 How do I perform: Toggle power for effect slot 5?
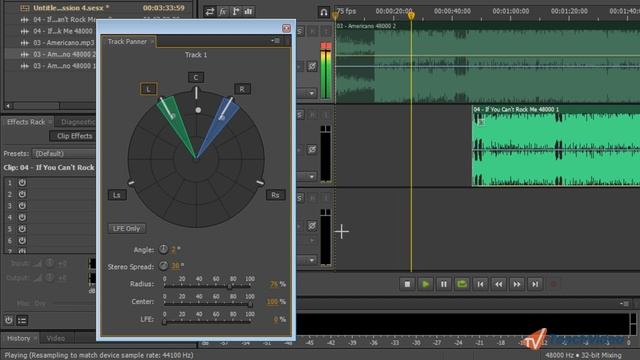[22, 229]
